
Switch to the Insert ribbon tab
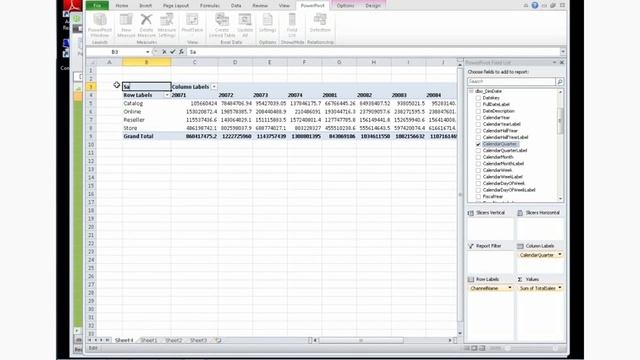[x=145, y=6]
